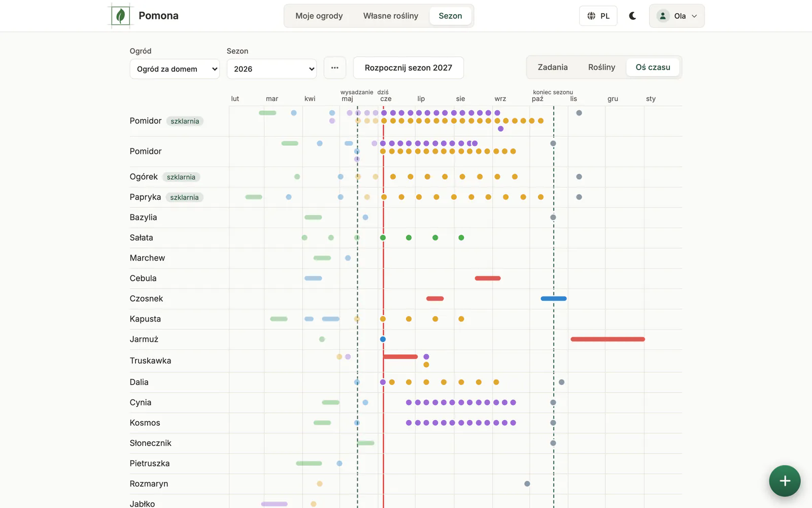
Task: Switch view to Zadania
Action: point(553,67)
